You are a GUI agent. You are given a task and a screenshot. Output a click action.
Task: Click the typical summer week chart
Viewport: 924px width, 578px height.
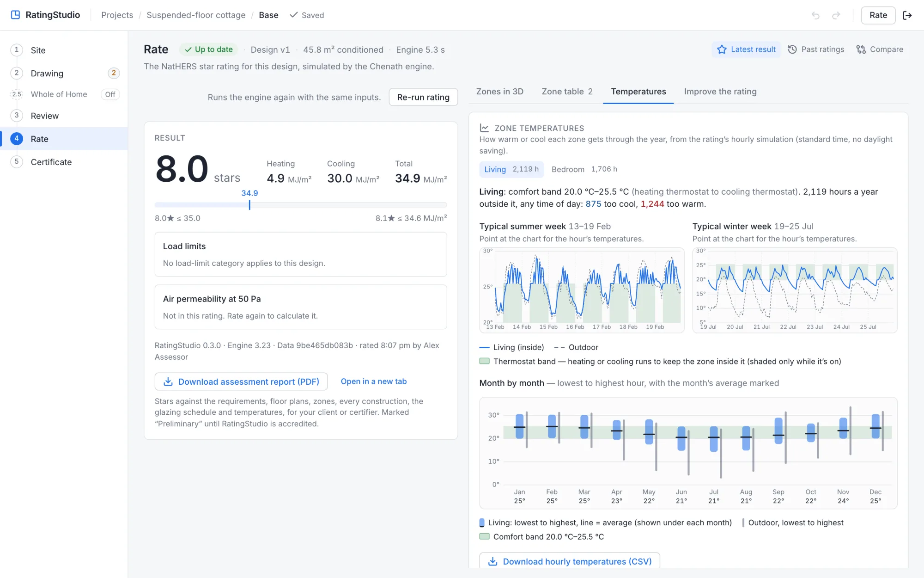click(582, 290)
